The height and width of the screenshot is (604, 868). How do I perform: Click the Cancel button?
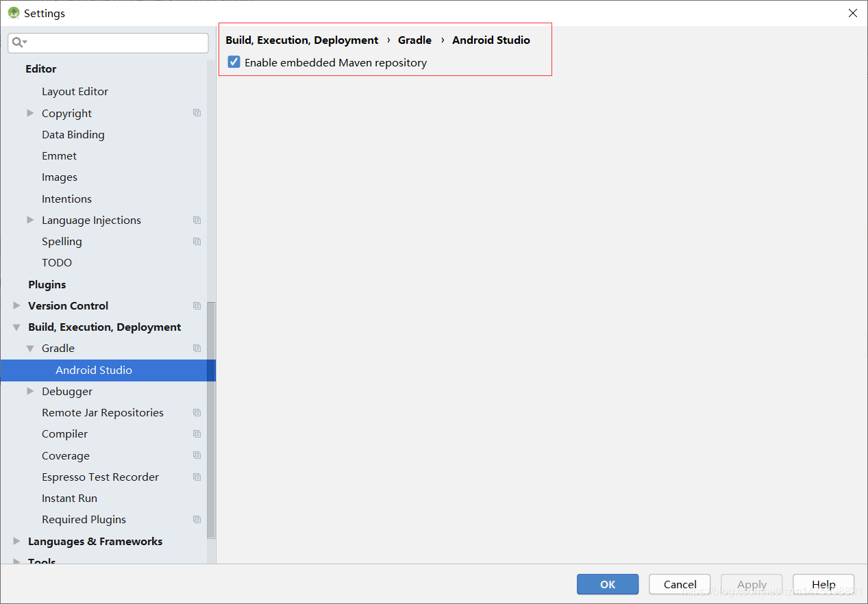(680, 584)
